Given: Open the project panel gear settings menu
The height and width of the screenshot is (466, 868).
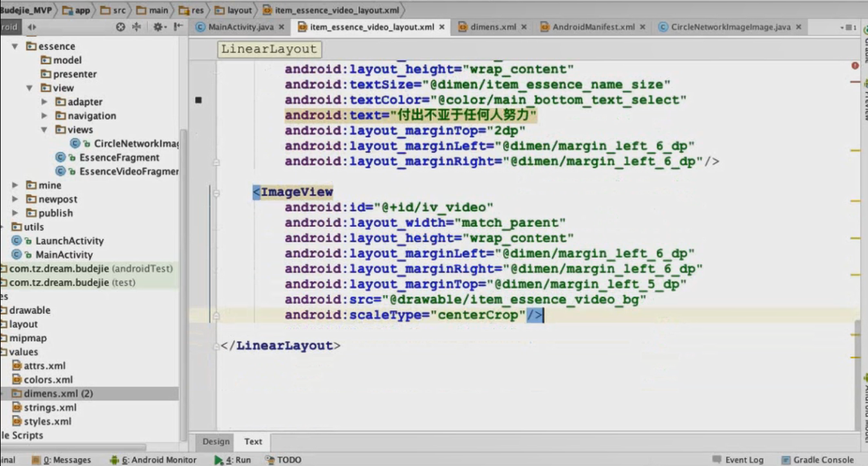Looking at the screenshot, I should (x=158, y=27).
